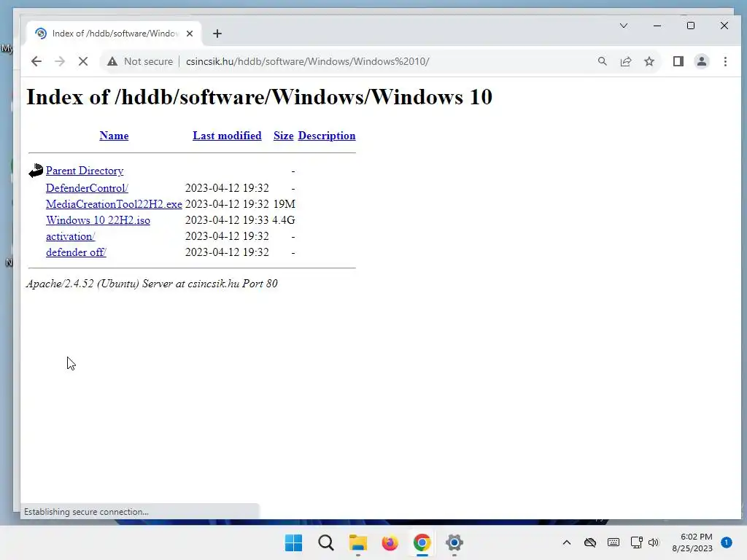The height and width of the screenshot is (560, 747).
Task: Sort listing by Description
Action: pos(327,136)
